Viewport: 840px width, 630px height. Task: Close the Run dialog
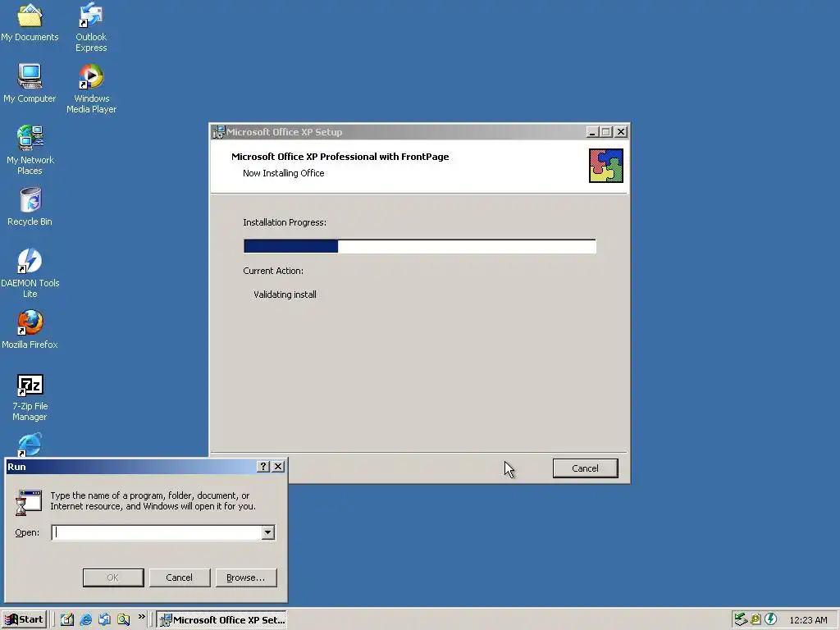tap(278, 467)
